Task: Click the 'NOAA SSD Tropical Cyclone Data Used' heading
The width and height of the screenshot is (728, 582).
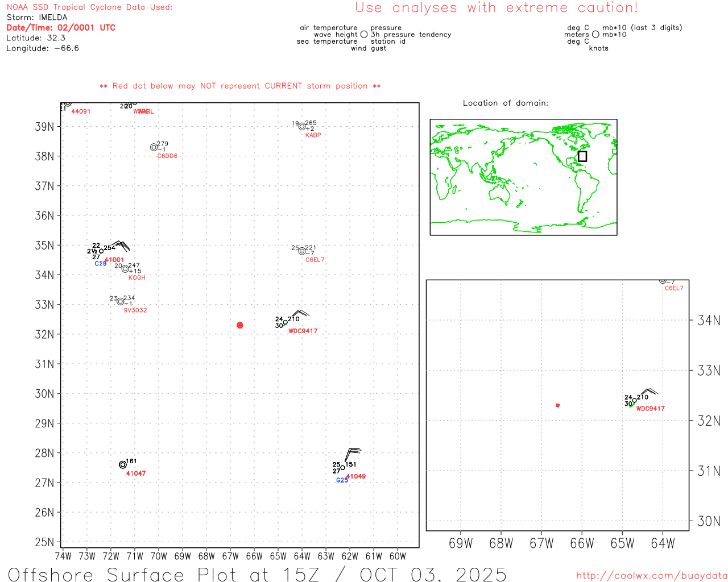Action: tap(89, 7)
